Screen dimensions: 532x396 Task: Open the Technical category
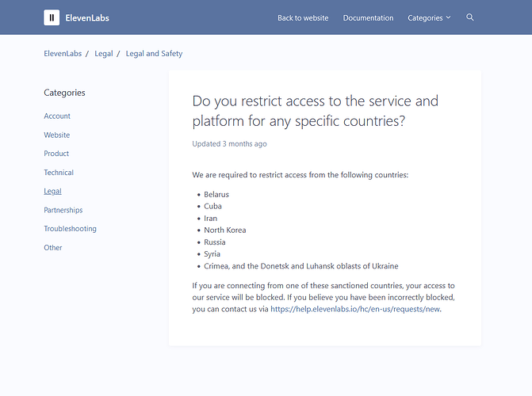[59, 173]
